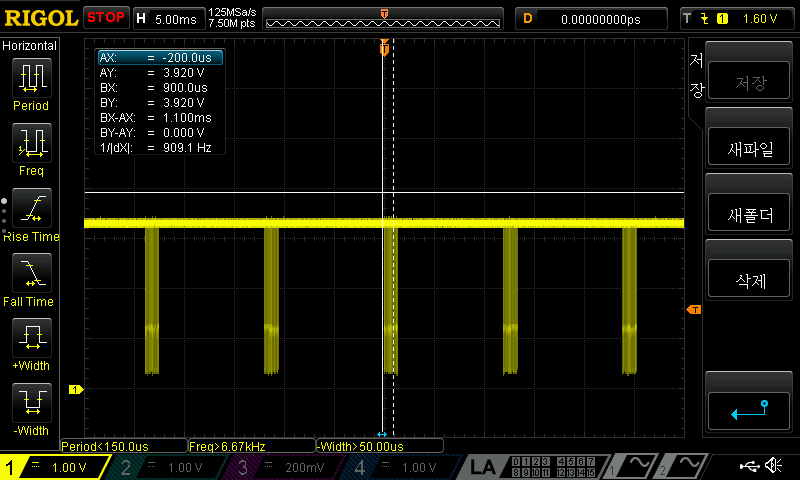The image size is (800, 480).
Task: Toggle logic analyzer digital channel 0
Action: [x=516, y=462]
